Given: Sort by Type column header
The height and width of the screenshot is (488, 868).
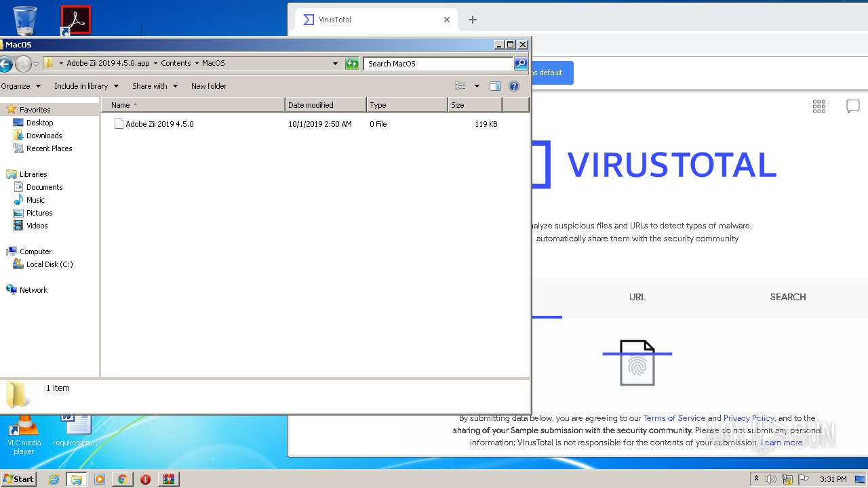Looking at the screenshot, I should (x=408, y=105).
